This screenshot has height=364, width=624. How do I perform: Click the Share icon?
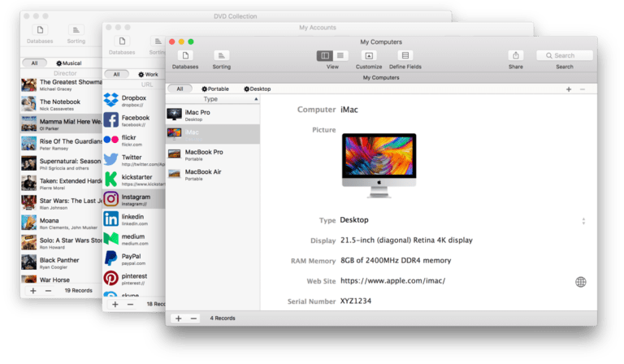516,56
